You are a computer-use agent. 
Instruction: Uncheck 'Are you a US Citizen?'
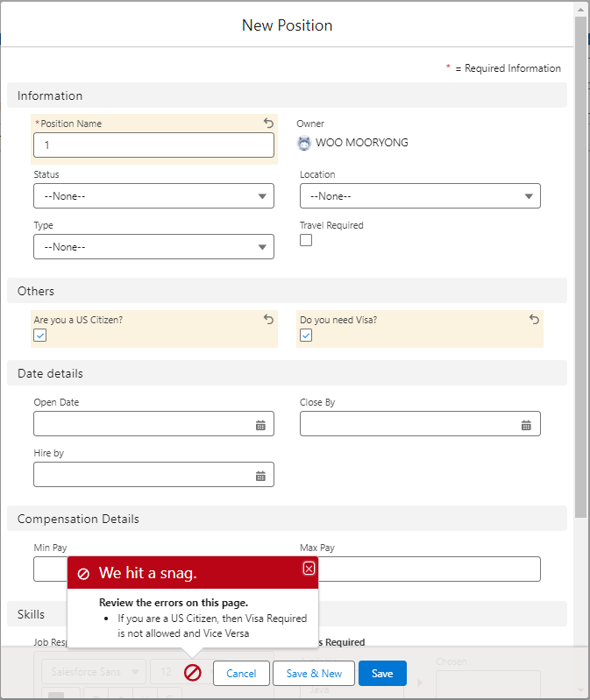(40, 336)
